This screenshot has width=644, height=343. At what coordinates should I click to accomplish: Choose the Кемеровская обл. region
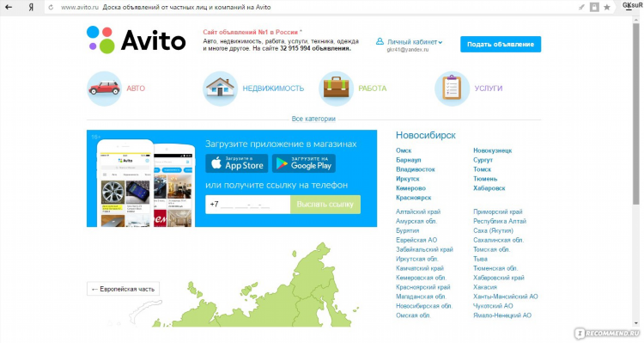tap(421, 278)
